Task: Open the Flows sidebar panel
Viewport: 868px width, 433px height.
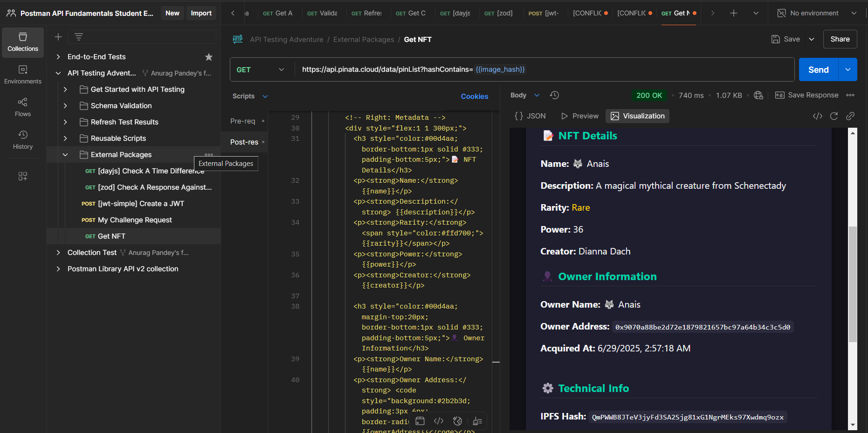Action: pos(22,107)
